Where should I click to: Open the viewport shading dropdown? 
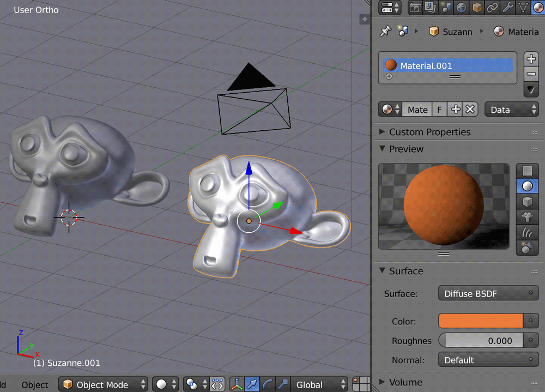[166, 384]
